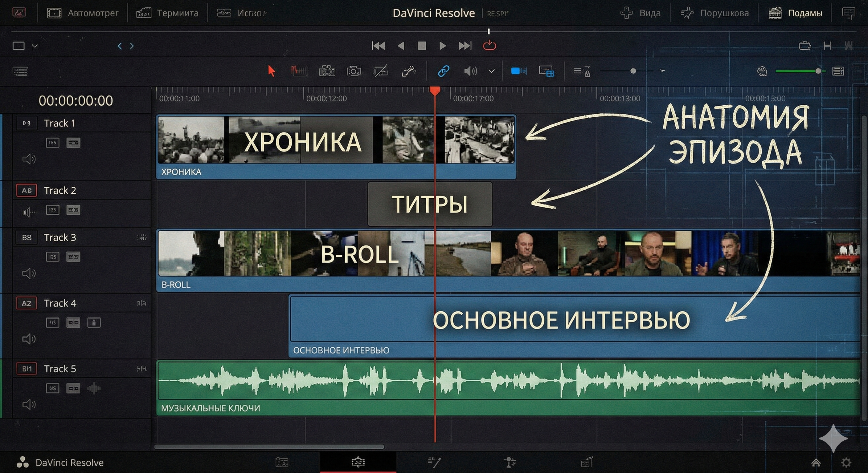The height and width of the screenshot is (473, 868).
Task: Click the blue multicam camera icon
Action: [x=518, y=71]
